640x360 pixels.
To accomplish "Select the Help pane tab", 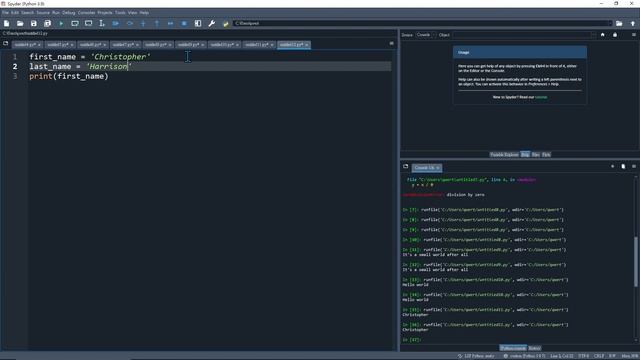I will 525,155.
